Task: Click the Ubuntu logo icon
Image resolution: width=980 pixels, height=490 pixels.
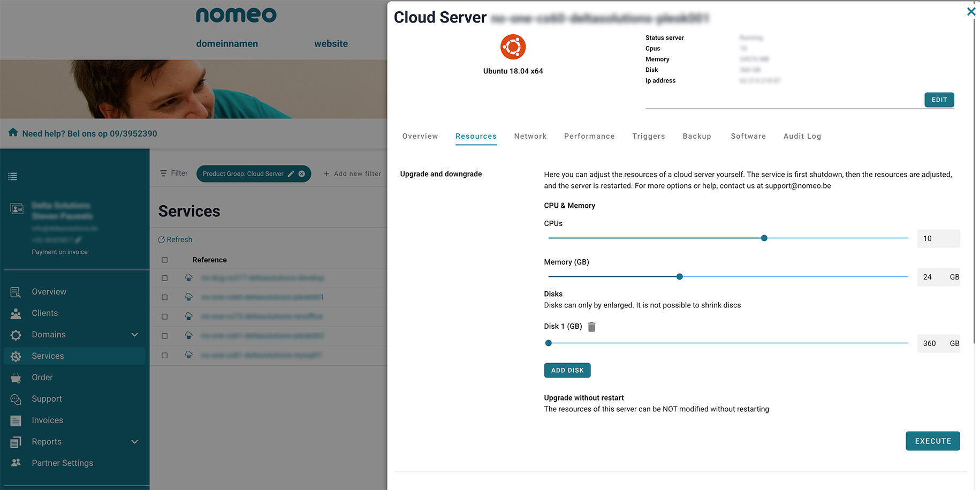Action: point(513,47)
